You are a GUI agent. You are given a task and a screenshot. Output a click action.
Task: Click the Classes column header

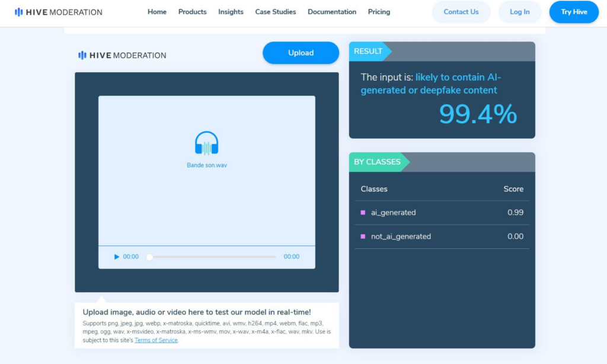tap(374, 189)
